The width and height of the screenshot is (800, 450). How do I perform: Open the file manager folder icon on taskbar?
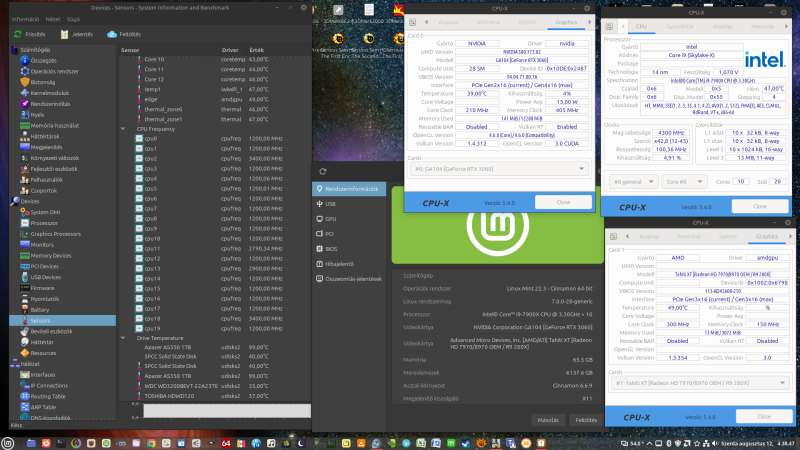31,443
